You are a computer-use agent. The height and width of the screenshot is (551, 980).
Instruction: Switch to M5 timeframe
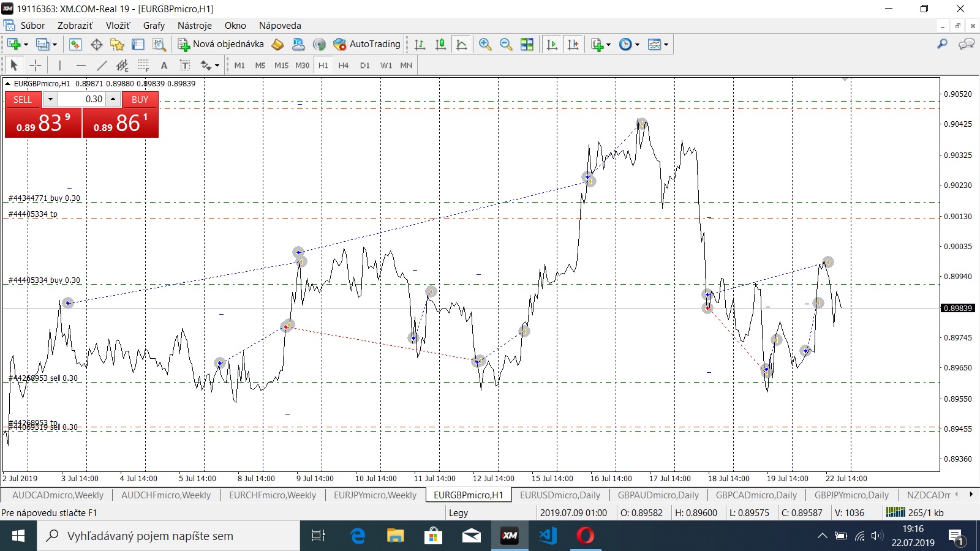(260, 66)
